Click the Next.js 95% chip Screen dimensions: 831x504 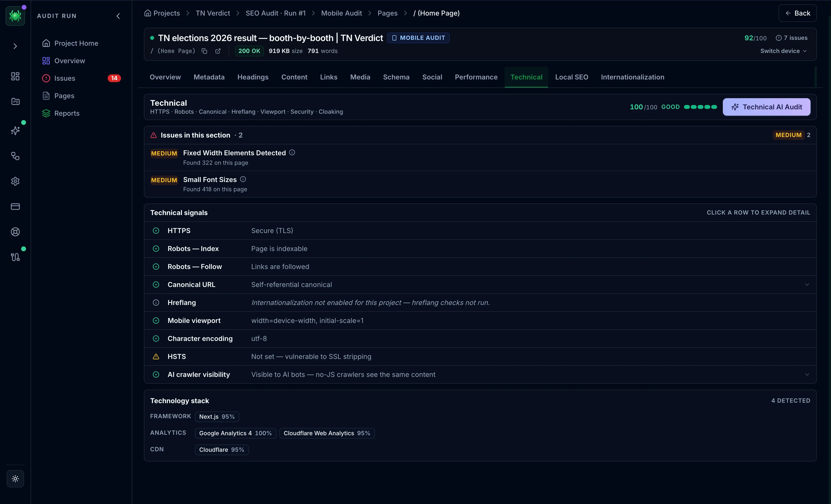point(217,417)
